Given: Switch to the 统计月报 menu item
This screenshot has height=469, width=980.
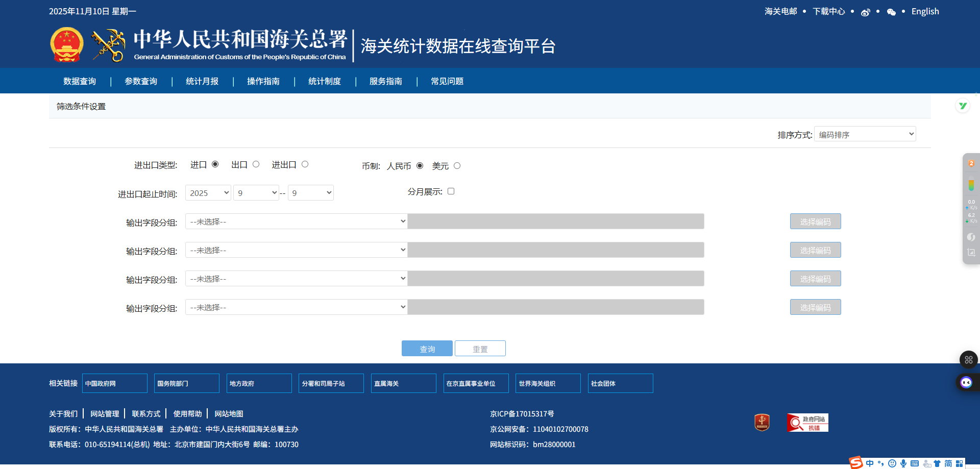Looking at the screenshot, I should pos(202,81).
